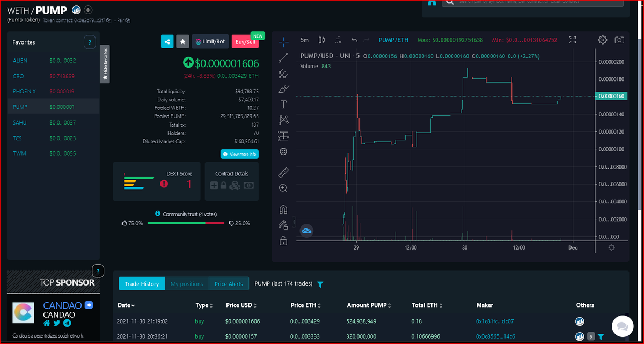Open the CANDAO sponsor link
The width and height of the screenshot is (644, 344).
click(x=63, y=305)
